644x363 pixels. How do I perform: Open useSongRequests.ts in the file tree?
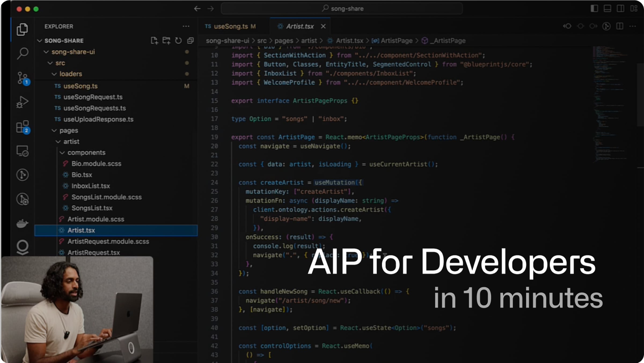[x=116, y=108]
